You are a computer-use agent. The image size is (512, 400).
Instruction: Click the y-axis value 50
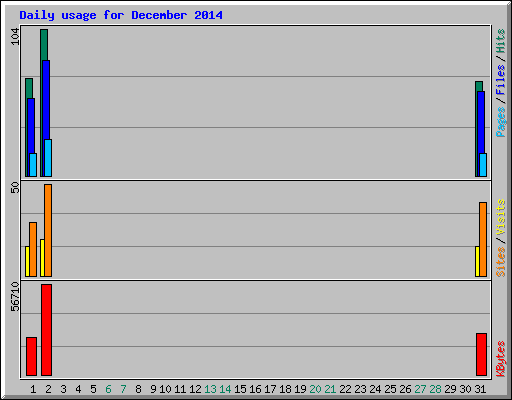(x=15, y=188)
